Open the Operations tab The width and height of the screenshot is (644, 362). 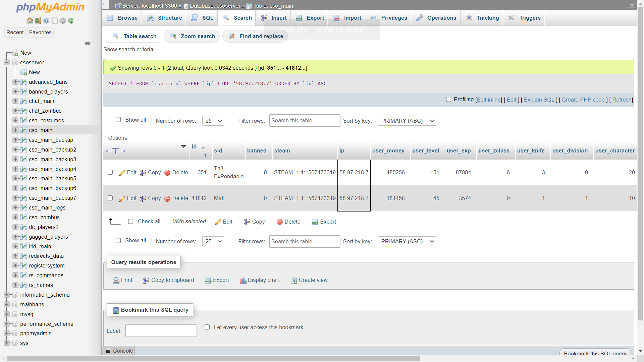tap(436, 18)
